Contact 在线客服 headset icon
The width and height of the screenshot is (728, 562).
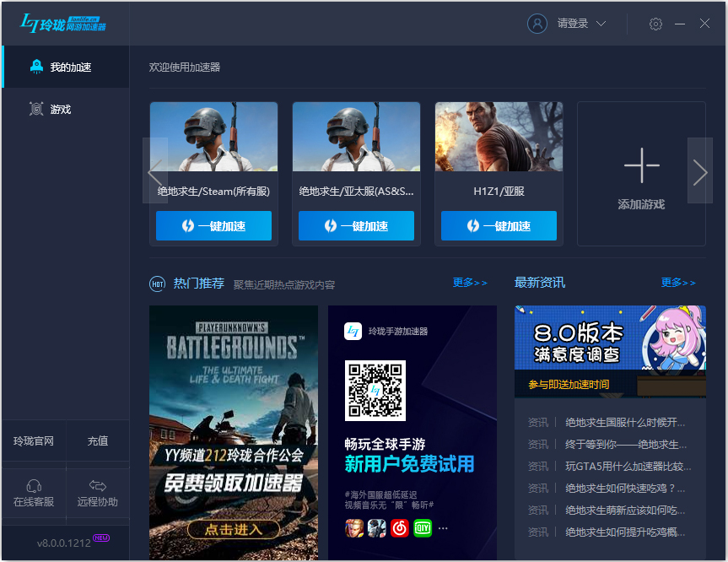pos(34,486)
